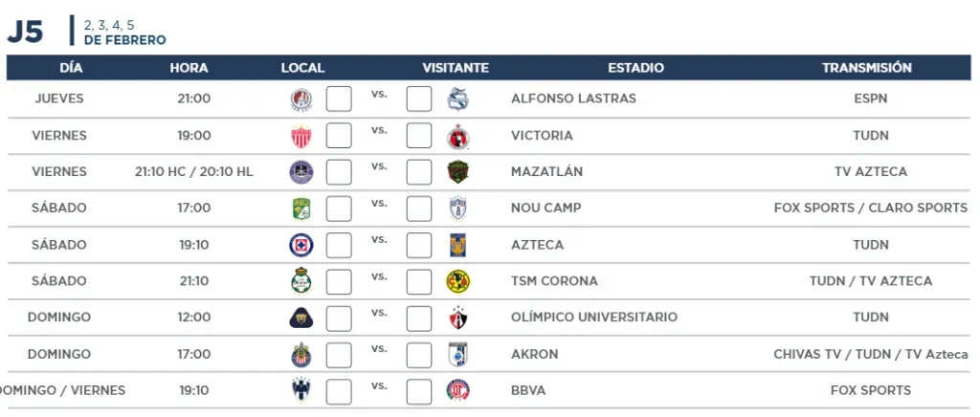Select the Monterrey Rayados home logo
Image resolution: width=980 pixels, height=417 pixels.
[x=301, y=391]
